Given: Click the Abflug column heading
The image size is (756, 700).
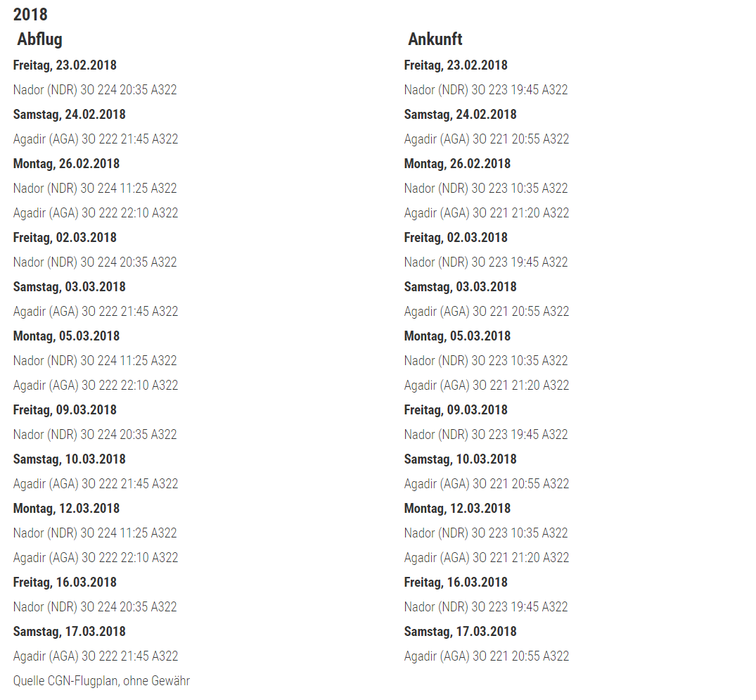Looking at the screenshot, I should point(39,39).
